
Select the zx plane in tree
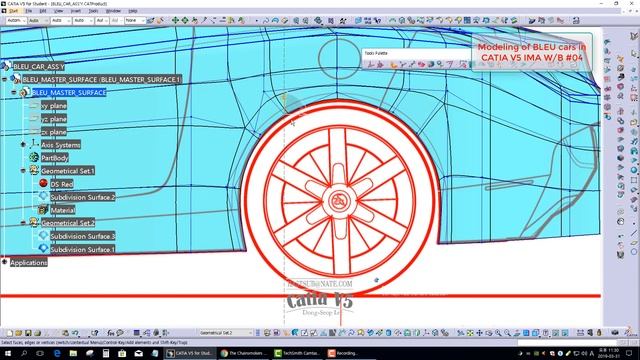click(x=53, y=132)
